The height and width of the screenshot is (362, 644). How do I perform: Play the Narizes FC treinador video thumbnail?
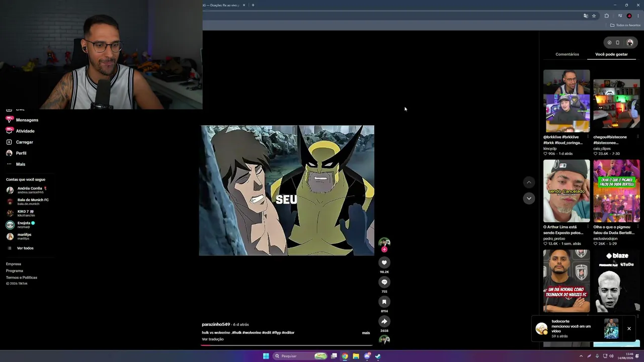(x=567, y=281)
